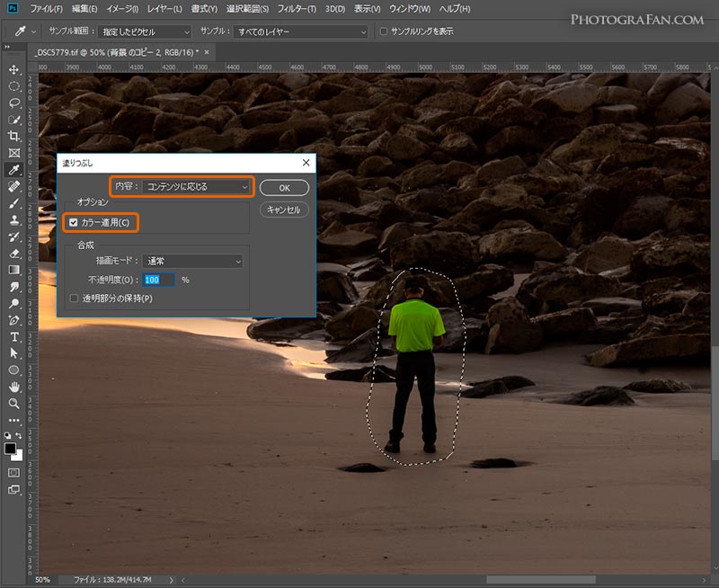Open the フィルター(T) menu
The height and width of the screenshot is (588, 719).
point(297,9)
